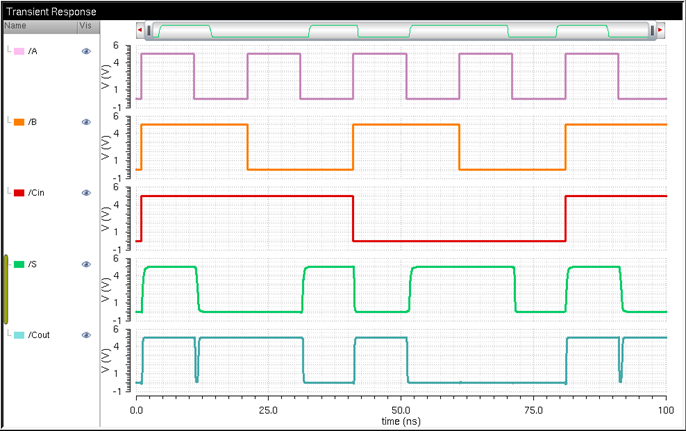Viewport: 686px width, 431px height.
Task: Click the Transient Response title bar
Action: click(343, 11)
